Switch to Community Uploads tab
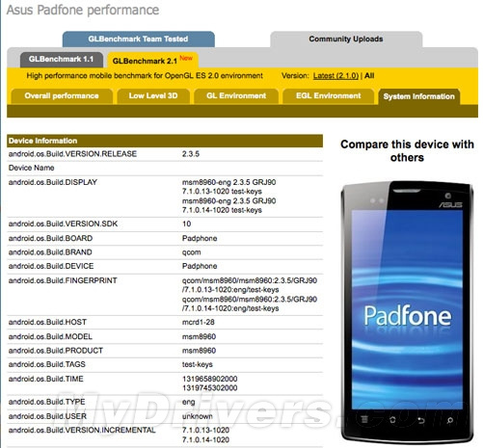Viewport: 483px width, 448px height. click(x=346, y=40)
